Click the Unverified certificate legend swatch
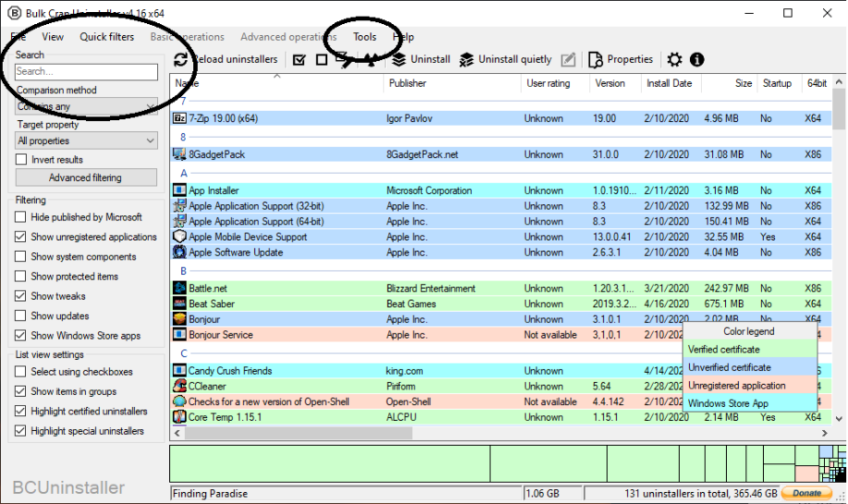This screenshot has width=848, height=504. tap(750, 367)
